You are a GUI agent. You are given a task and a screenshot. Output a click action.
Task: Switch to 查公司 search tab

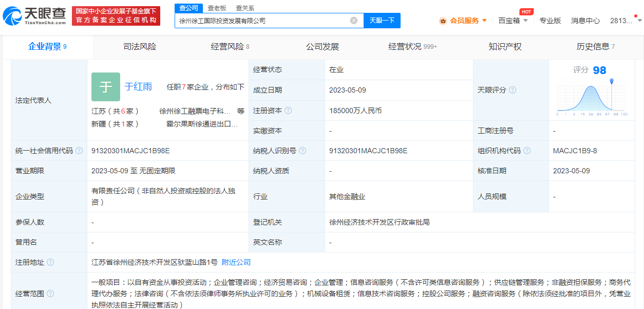(188, 8)
